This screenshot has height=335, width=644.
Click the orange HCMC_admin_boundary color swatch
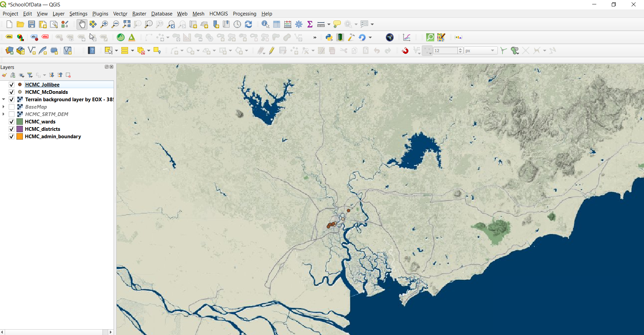[20, 137]
